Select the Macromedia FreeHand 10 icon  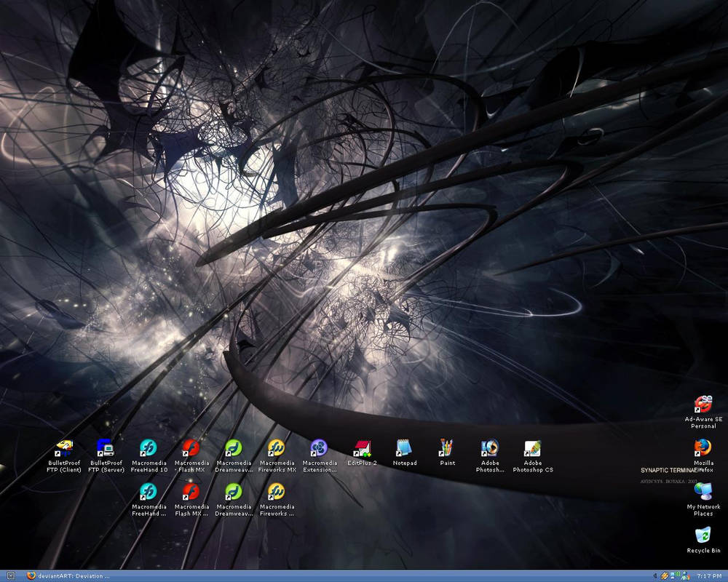[149, 456]
